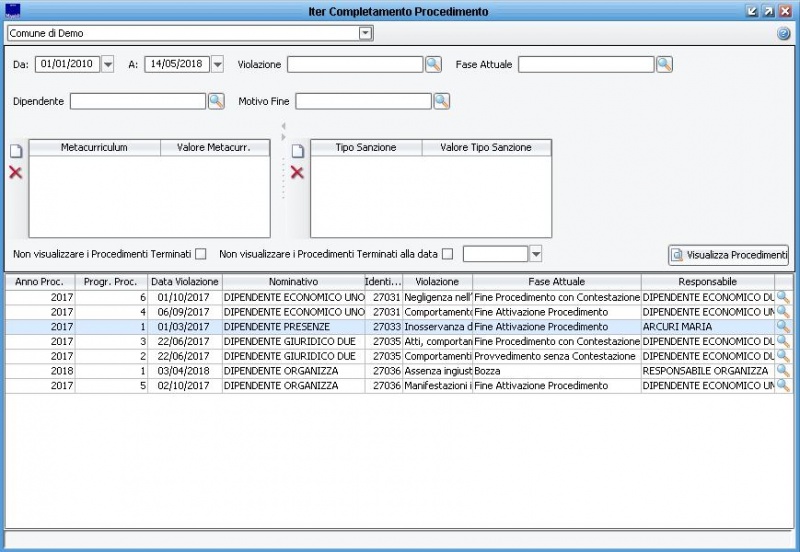Image resolution: width=800 pixels, height=552 pixels.
Task: Open the Violazione search lookup icon
Action: 433,64
